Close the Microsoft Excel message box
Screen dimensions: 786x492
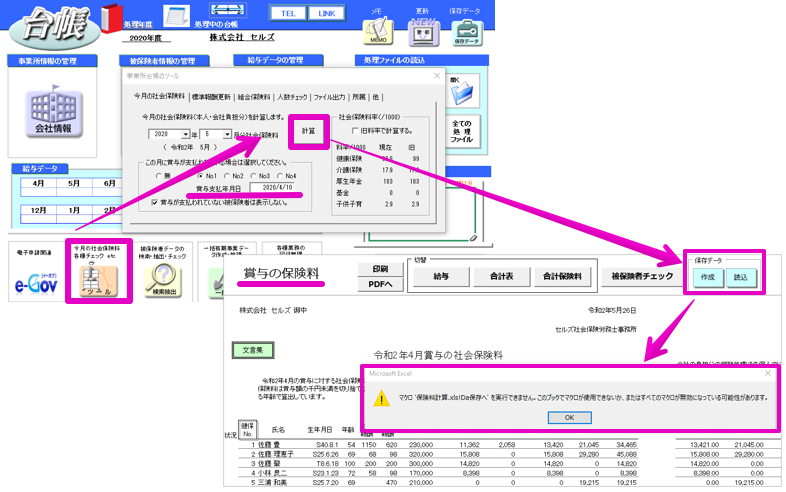point(767,374)
